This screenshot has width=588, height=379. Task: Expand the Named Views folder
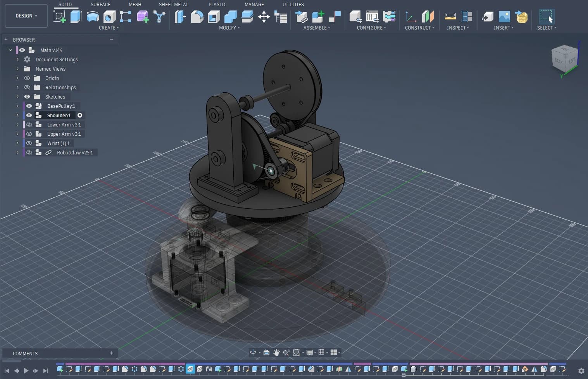[17, 69]
